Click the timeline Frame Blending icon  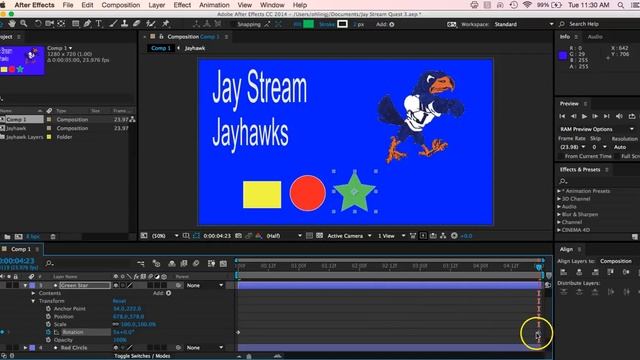tap(184, 264)
